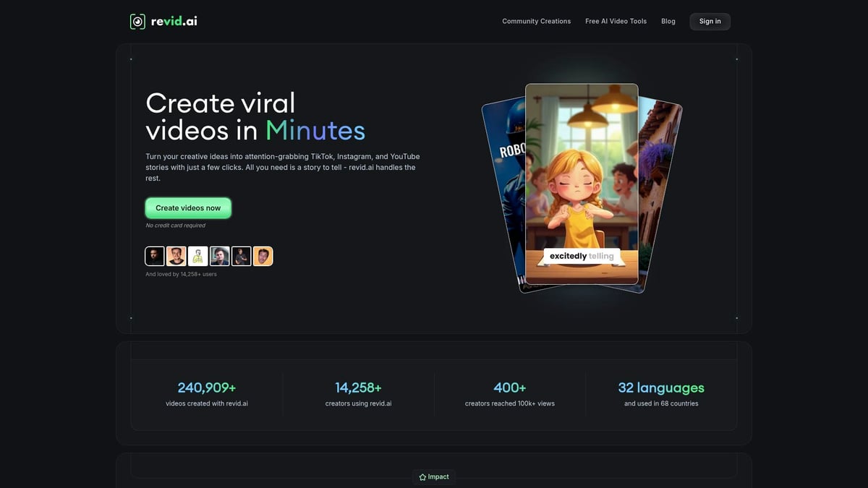The image size is (868, 488).
Task: Click the yellow cartoon avatar, third in row
Action: click(x=197, y=255)
